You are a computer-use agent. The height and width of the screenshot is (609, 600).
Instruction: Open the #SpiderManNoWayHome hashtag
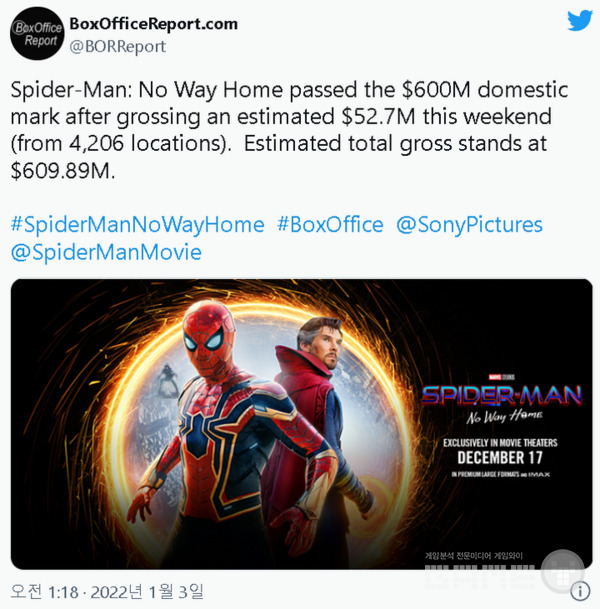[137, 224]
